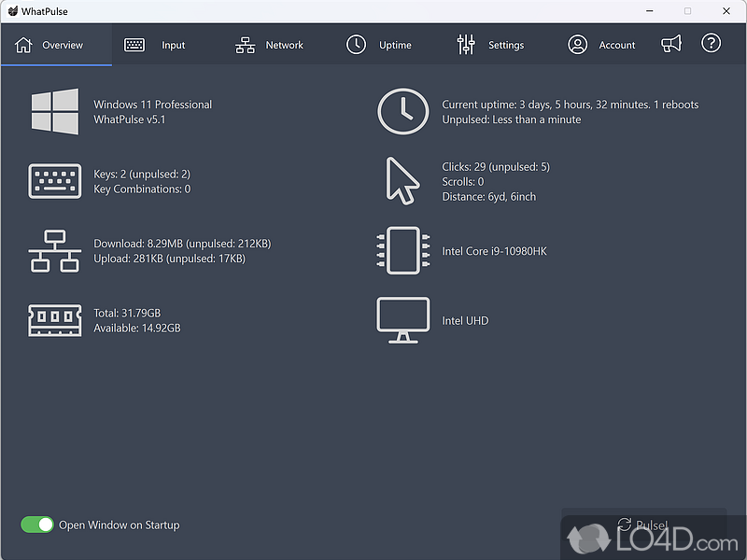Toggle Open Window on Startup switch

37,525
